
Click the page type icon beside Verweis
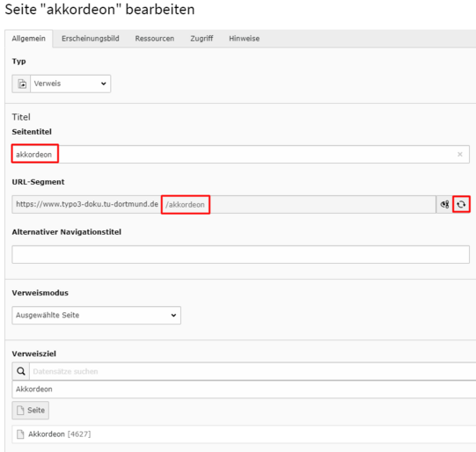tap(21, 84)
